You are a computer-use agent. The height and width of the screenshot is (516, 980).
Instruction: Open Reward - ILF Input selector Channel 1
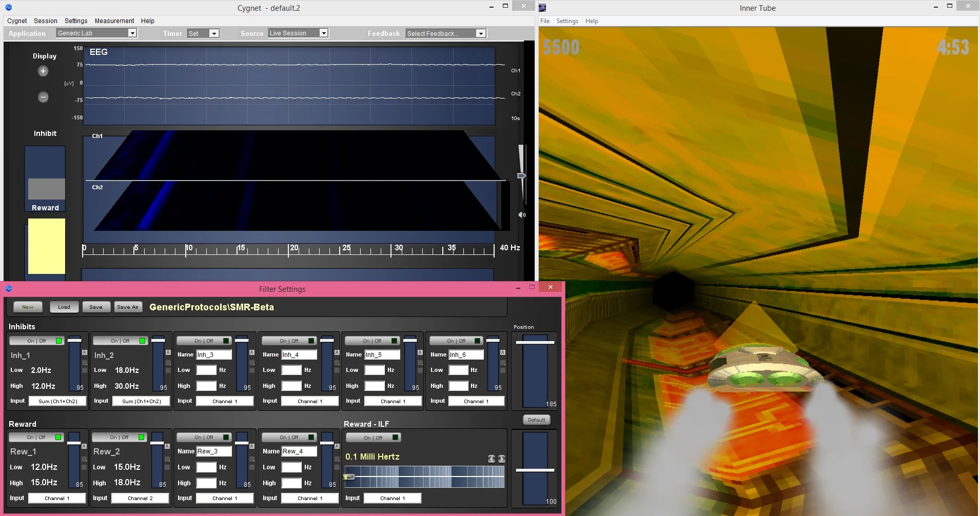pyautogui.click(x=393, y=498)
